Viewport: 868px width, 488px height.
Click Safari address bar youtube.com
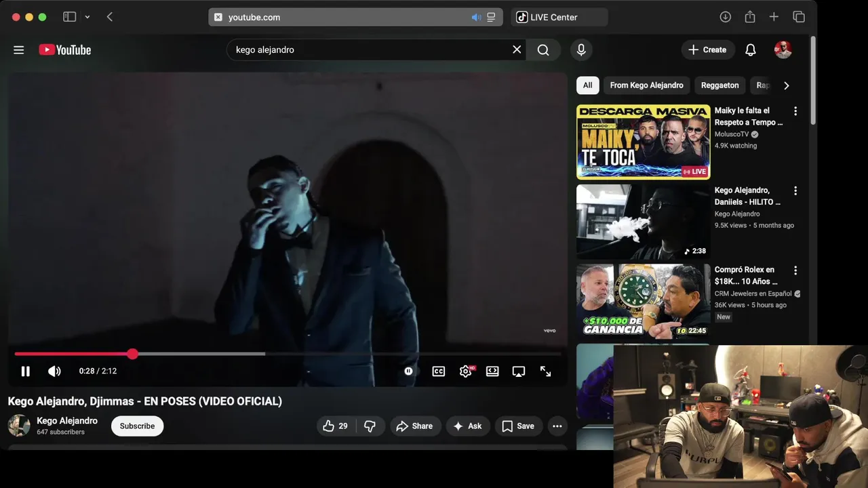[355, 17]
